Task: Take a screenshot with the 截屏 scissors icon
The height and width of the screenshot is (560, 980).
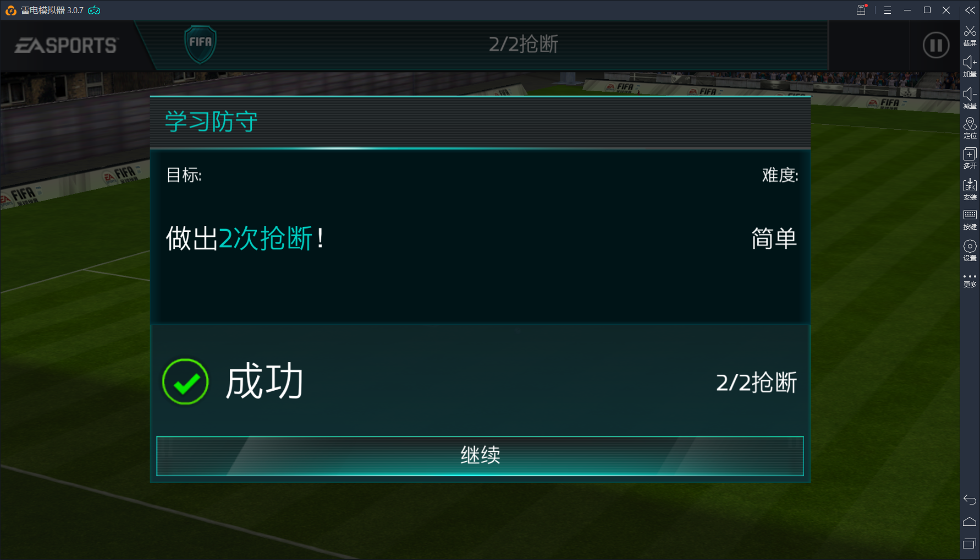Action: tap(970, 36)
